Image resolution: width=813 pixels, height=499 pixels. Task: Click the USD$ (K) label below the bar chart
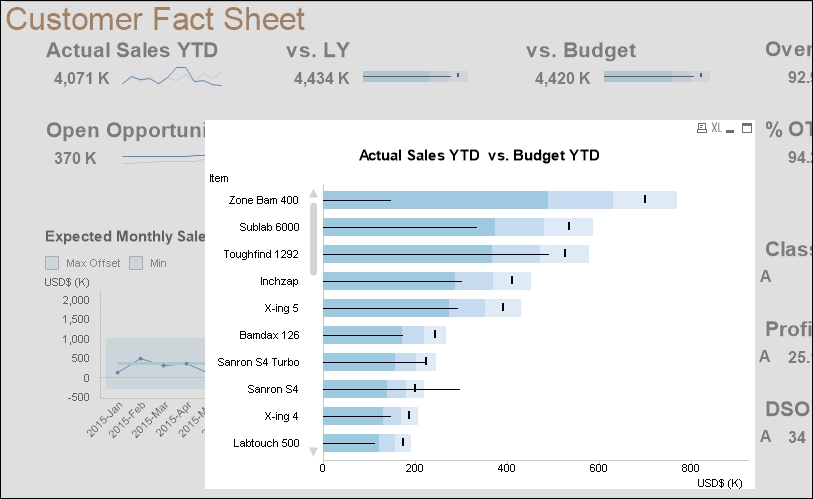[720, 483]
